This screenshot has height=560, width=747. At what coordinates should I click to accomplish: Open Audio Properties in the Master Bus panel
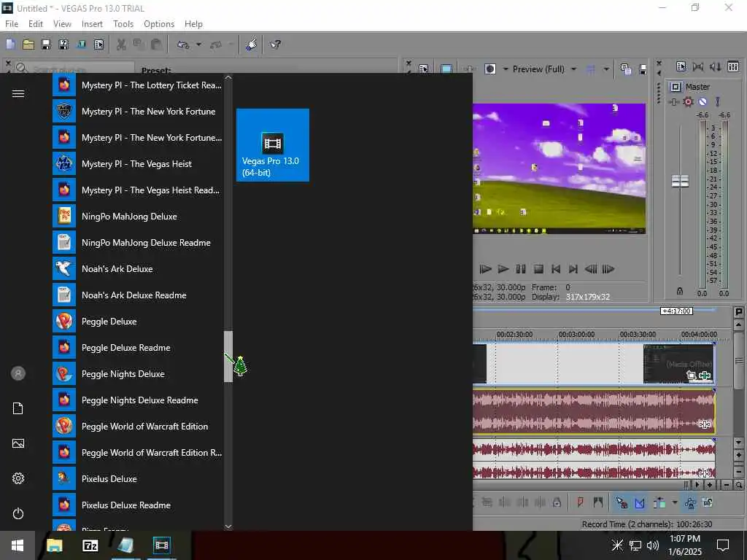coord(681,66)
